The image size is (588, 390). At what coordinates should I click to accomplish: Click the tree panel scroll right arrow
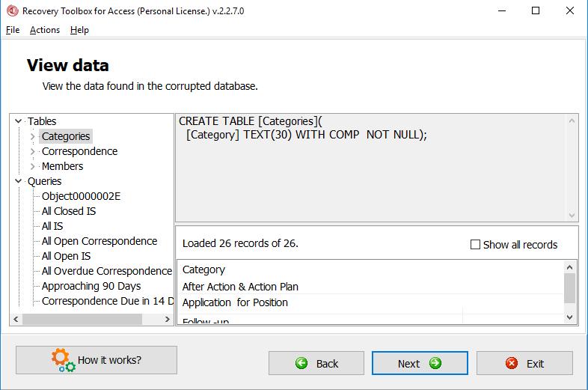click(x=168, y=320)
